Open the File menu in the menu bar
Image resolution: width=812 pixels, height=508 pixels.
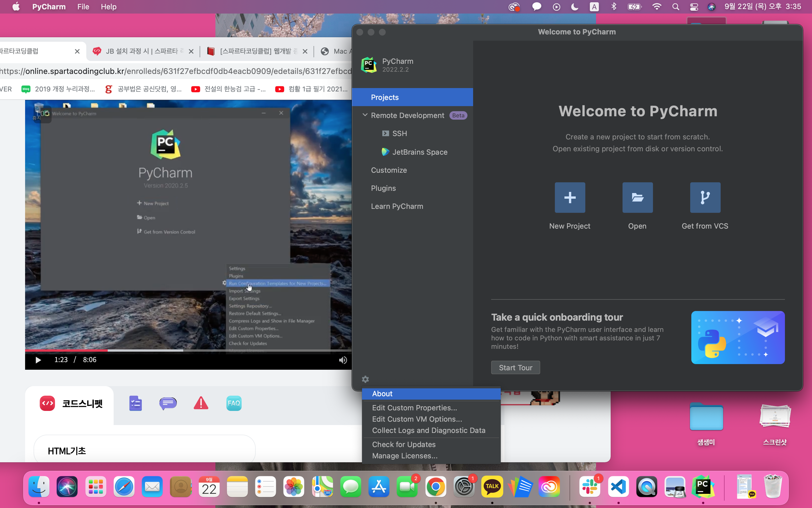tap(83, 7)
